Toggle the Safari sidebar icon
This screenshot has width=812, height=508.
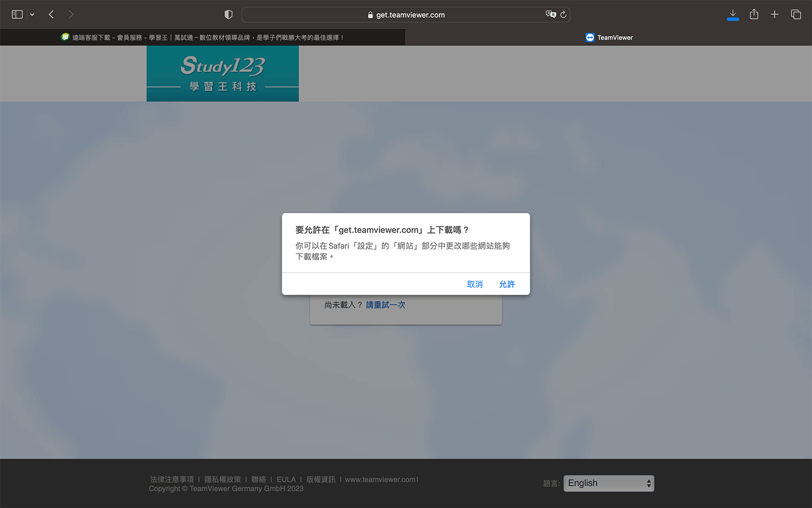pos(17,15)
